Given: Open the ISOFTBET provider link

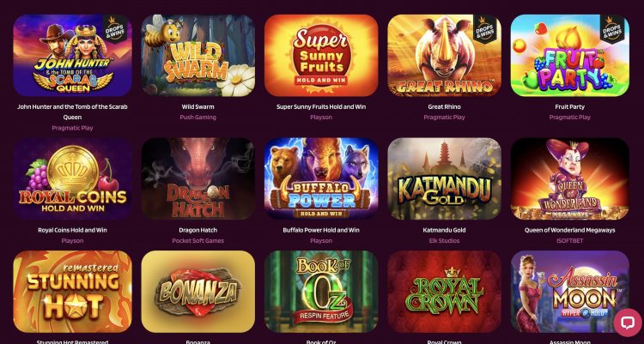Looking at the screenshot, I should point(569,241).
